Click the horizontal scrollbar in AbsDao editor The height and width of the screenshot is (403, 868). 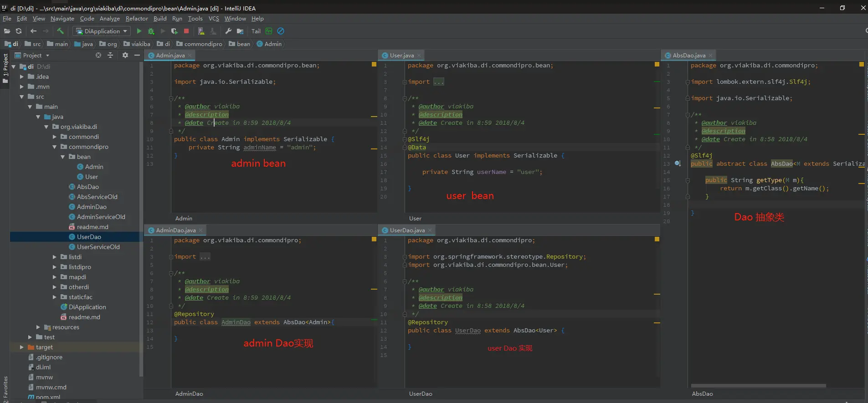[x=758, y=386]
